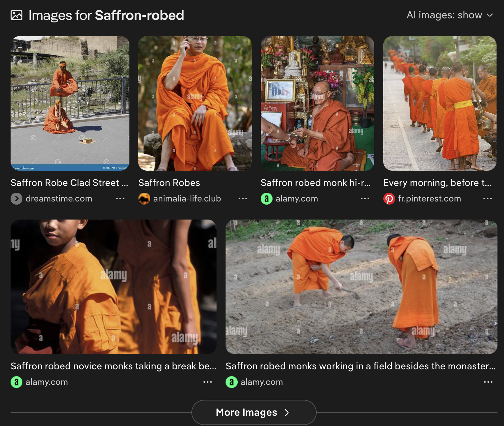The image size is (504, 426).
Task: Click 'Saffron Robe Clad Street ...' title
Action: (69, 183)
